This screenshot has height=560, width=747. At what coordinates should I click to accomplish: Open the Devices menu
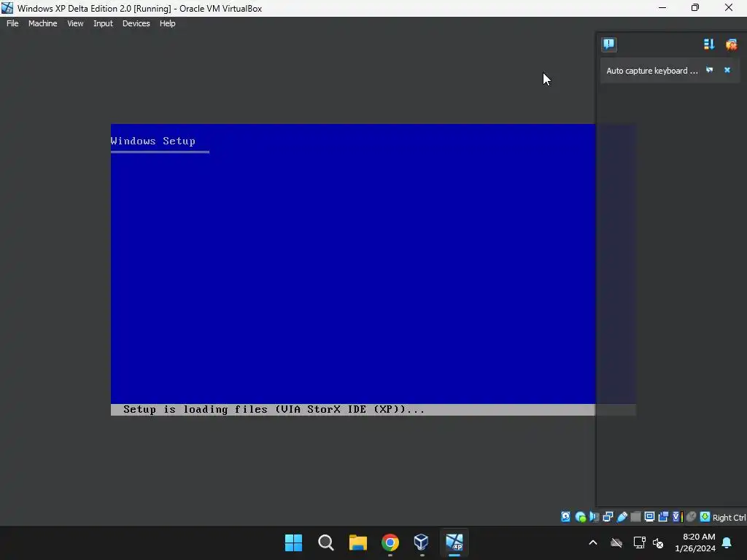pos(136,23)
